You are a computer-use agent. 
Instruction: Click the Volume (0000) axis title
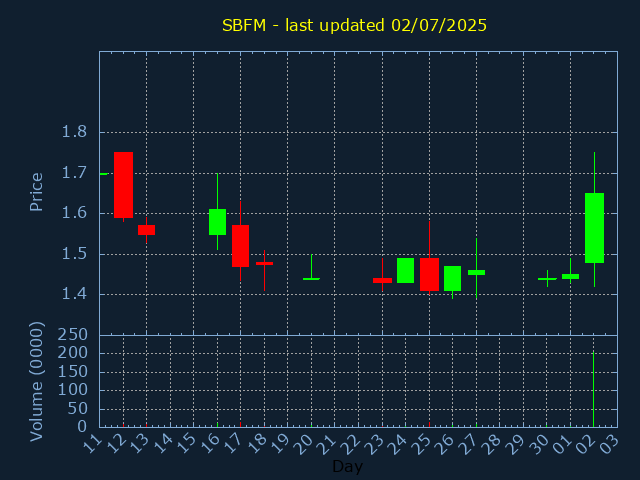click(x=36, y=381)
